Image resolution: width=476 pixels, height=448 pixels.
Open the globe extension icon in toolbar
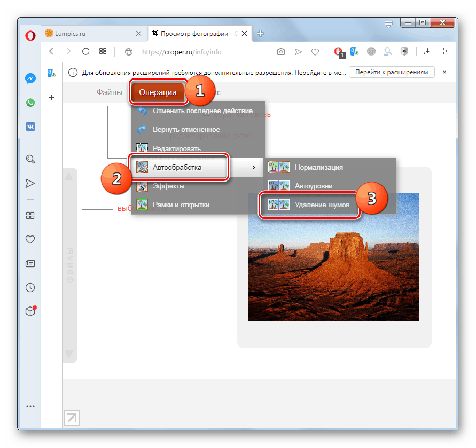click(371, 52)
